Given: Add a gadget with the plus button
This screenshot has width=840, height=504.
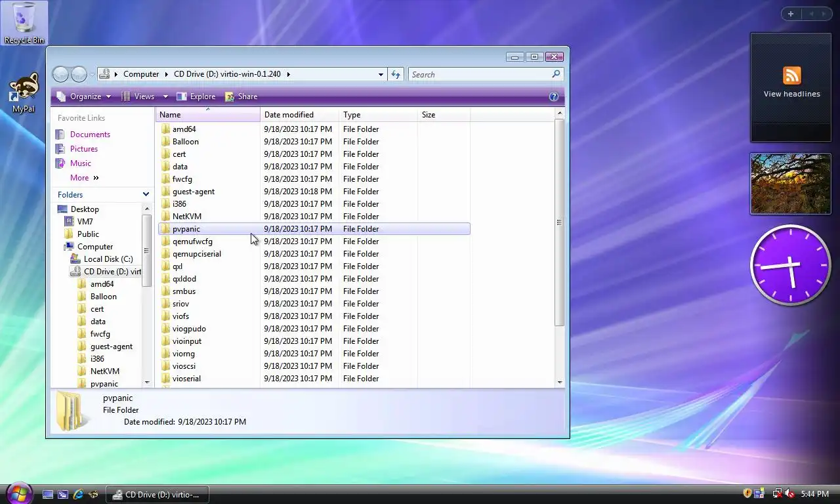Looking at the screenshot, I should pos(791,14).
